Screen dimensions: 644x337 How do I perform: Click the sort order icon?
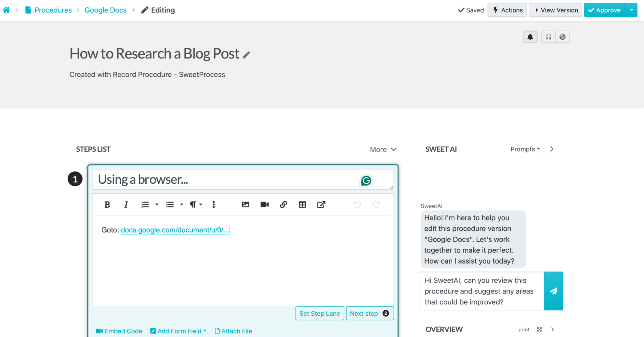click(548, 37)
